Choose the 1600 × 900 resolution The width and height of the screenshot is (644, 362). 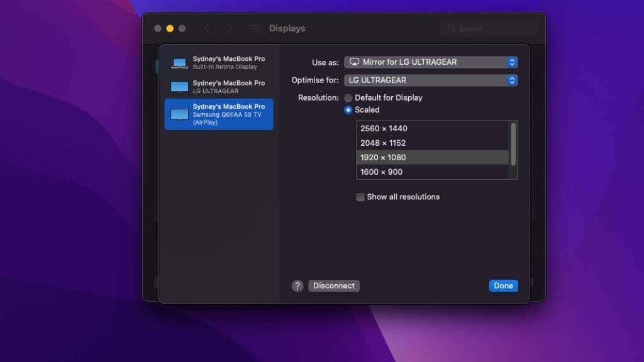pyautogui.click(x=433, y=172)
